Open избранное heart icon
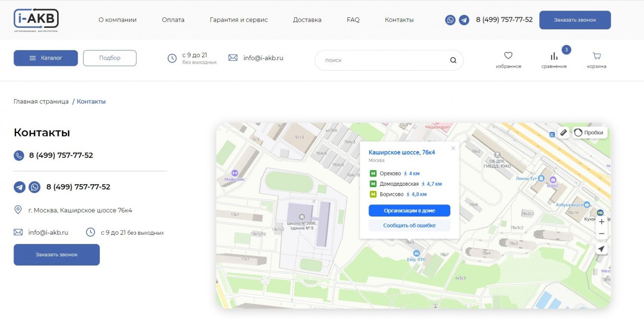Viewport: 644px width, 319px height. [x=508, y=55]
